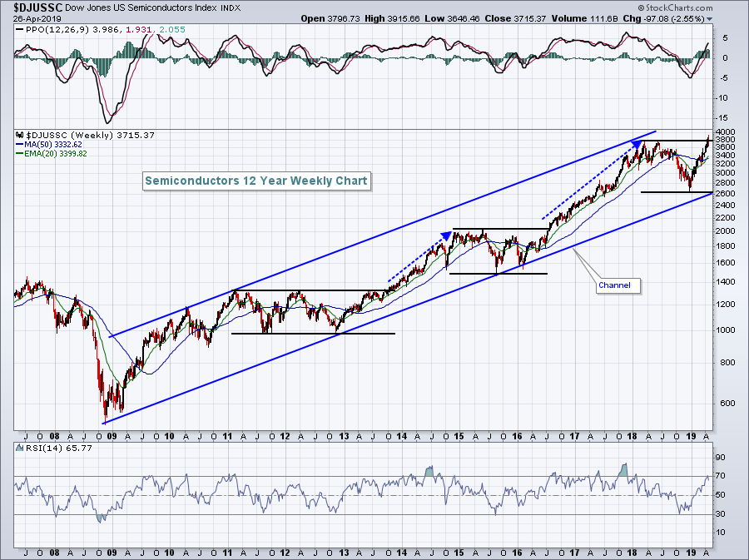Click the red 1.931 PPO signal value
This screenshot has width=749, height=560.
pyautogui.click(x=138, y=30)
